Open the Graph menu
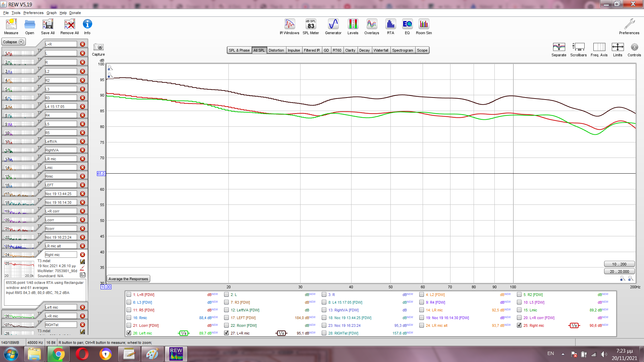Image resolution: width=644 pixels, height=362 pixels. tap(51, 13)
